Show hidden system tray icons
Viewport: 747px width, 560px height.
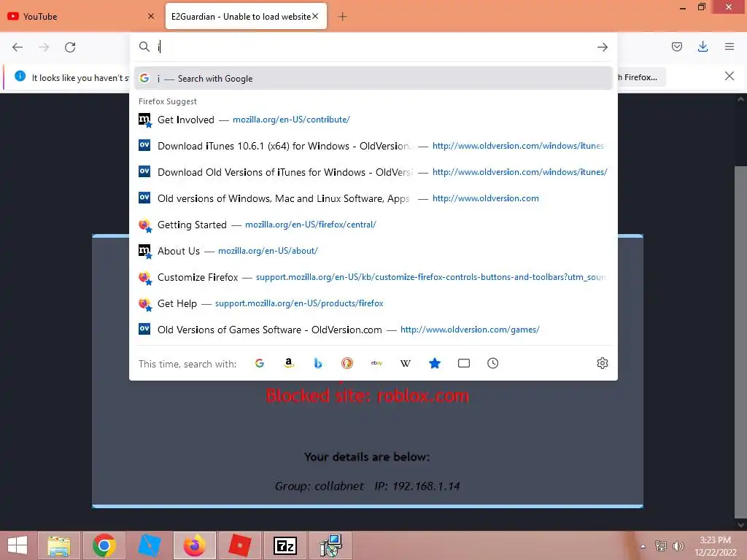coord(643,546)
